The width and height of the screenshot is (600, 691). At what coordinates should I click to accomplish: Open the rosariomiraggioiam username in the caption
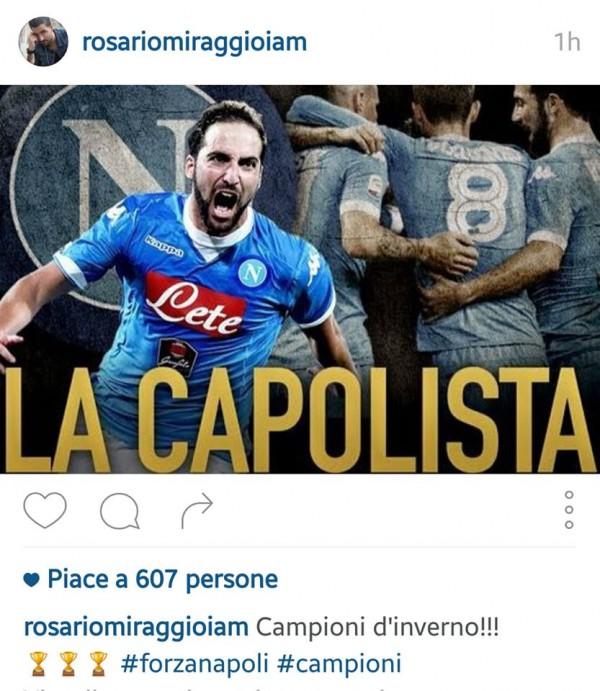[136, 627]
